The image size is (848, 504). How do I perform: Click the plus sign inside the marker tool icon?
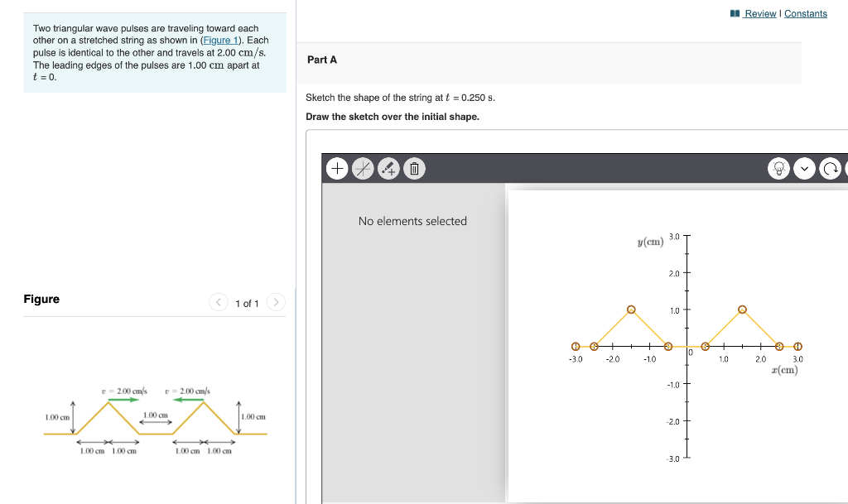(392, 172)
